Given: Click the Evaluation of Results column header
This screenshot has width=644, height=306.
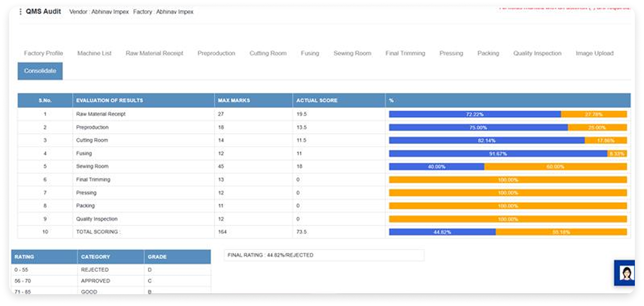Looking at the screenshot, I should point(109,100).
